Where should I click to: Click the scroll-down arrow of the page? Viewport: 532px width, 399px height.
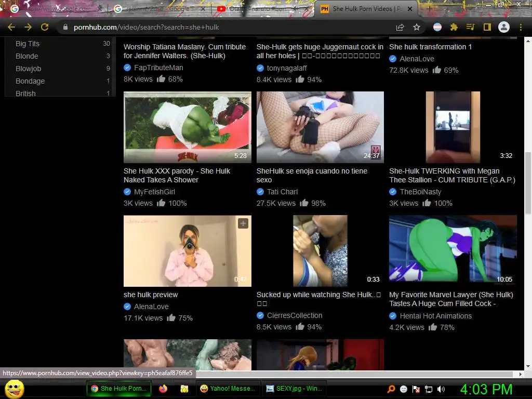528,366
